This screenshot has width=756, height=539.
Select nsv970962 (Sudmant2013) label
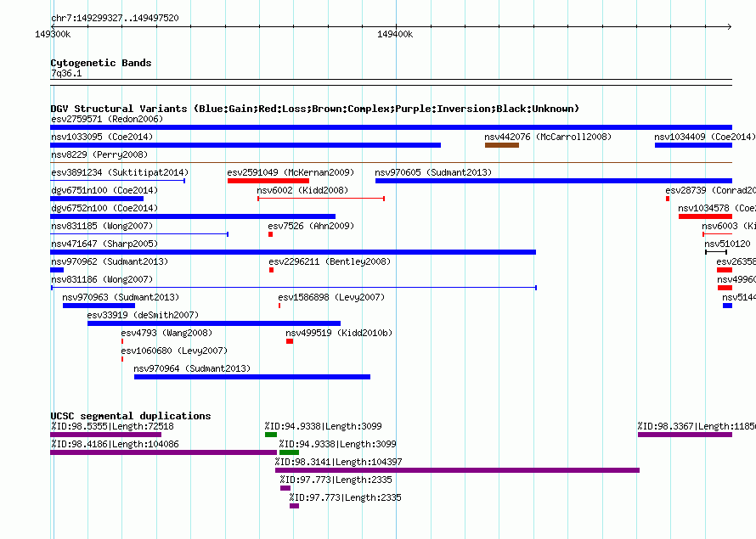tap(110, 261)
